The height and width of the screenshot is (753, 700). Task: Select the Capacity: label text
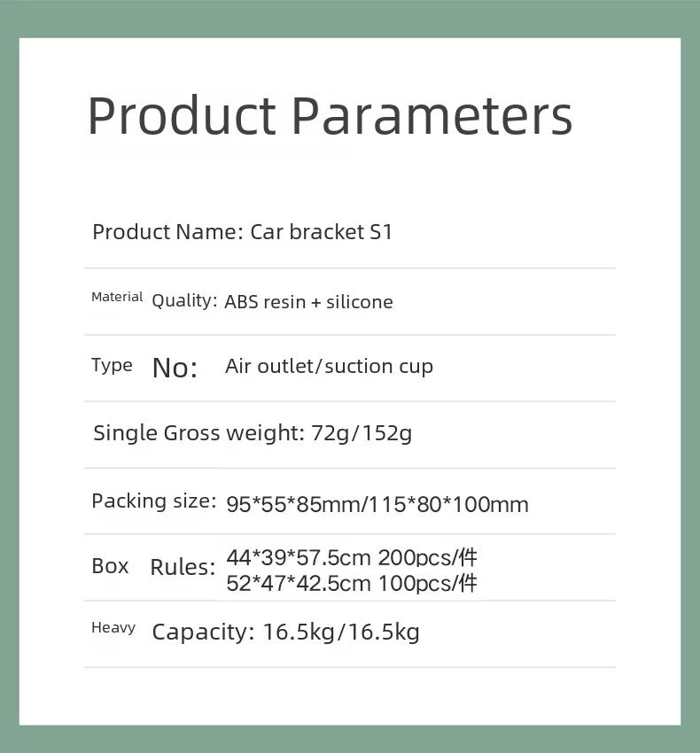(203, 633)
